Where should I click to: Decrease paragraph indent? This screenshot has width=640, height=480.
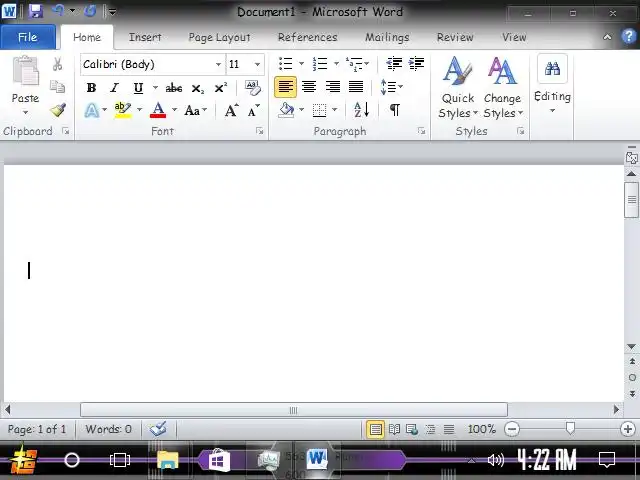(394, 64)
